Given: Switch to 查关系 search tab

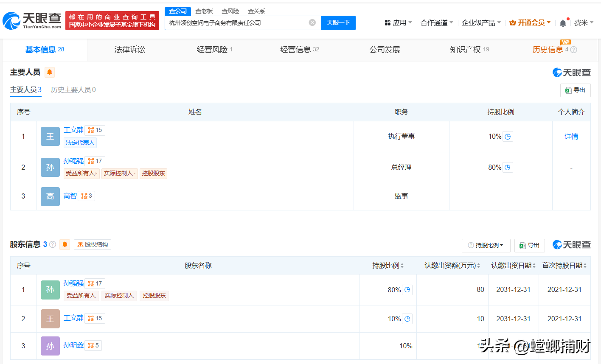Looking at the screenshot, I should [x=257, y=11].
